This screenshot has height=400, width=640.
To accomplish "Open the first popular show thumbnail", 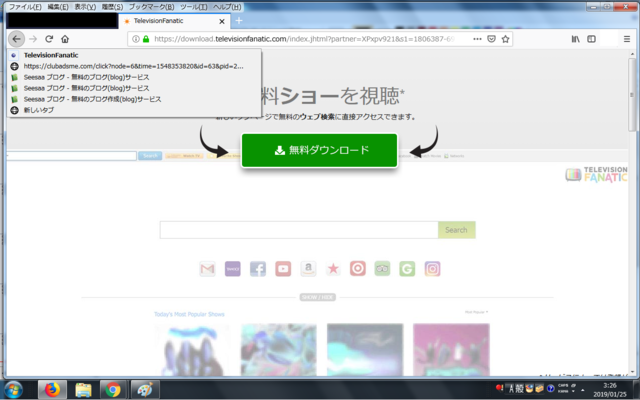I will click(192, 350).
